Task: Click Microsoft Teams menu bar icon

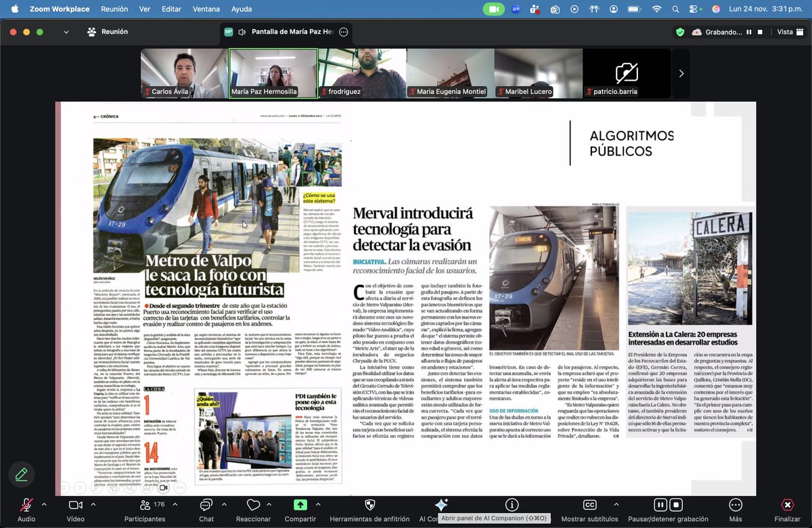Action: point(535,9)
